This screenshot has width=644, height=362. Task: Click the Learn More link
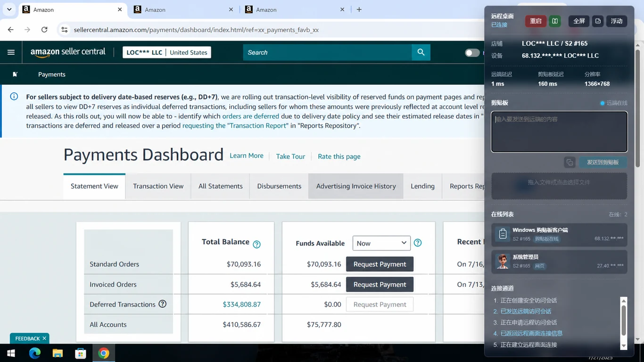(x=247, y=156)
